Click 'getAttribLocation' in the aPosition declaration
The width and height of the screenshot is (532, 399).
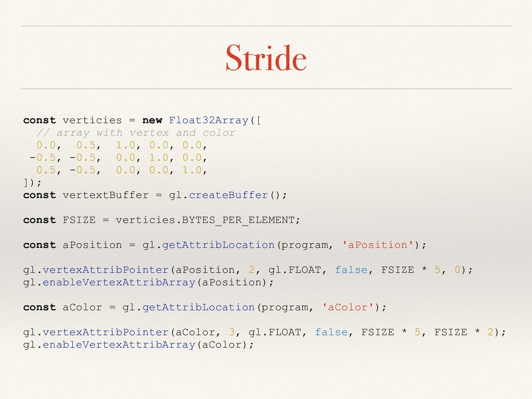point(218,245)
